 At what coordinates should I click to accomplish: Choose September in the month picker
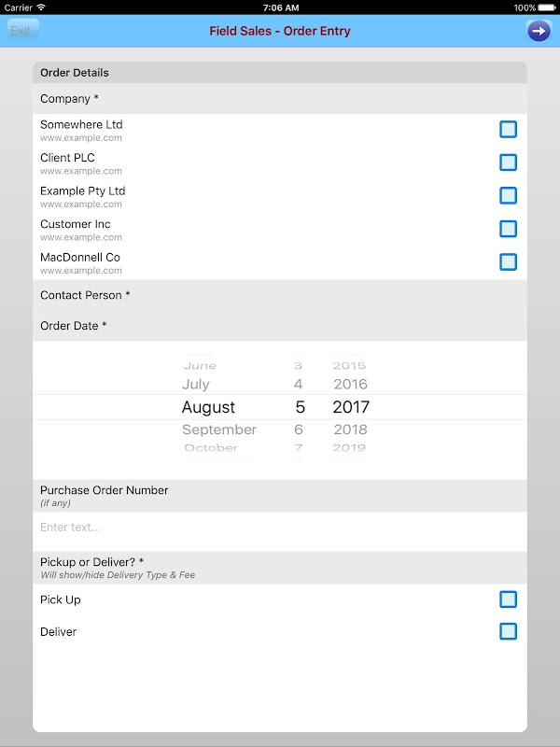click(x=219, y=430)
